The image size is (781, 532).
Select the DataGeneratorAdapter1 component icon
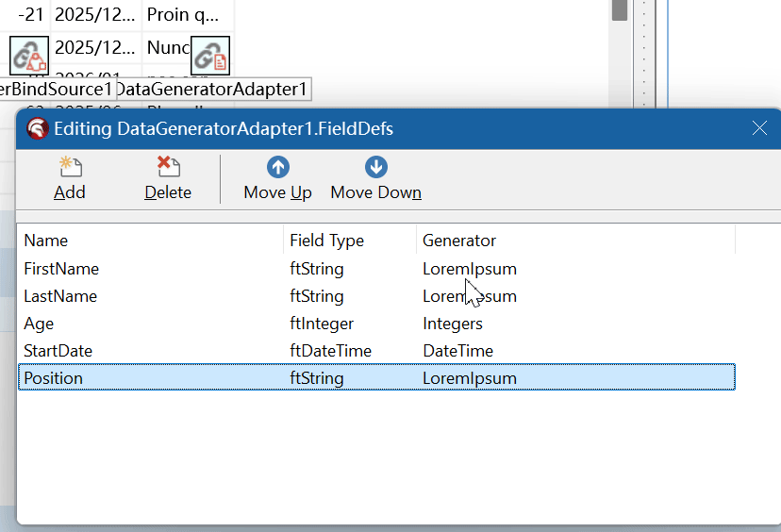click(209, 56)
